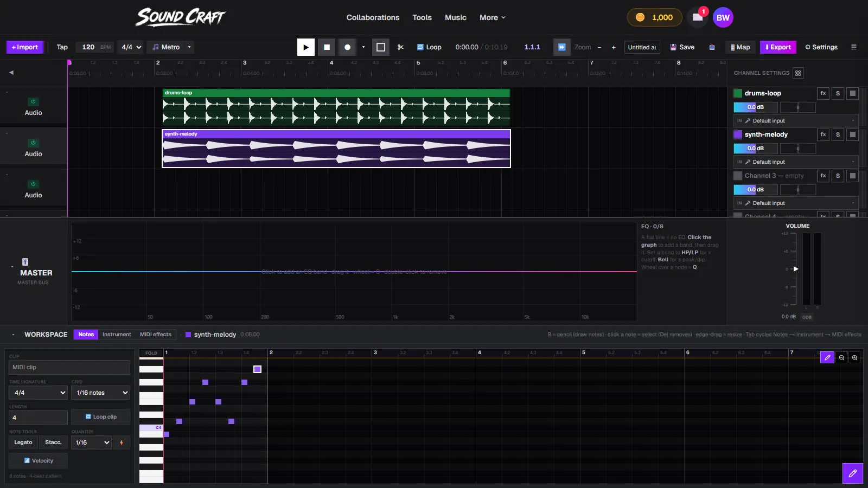Open the metronome options arrow
Viewport: 868px width, 488px height.
189,47
